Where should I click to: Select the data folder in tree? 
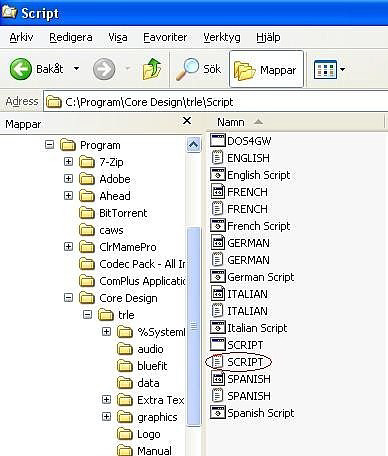click(139, 383)
